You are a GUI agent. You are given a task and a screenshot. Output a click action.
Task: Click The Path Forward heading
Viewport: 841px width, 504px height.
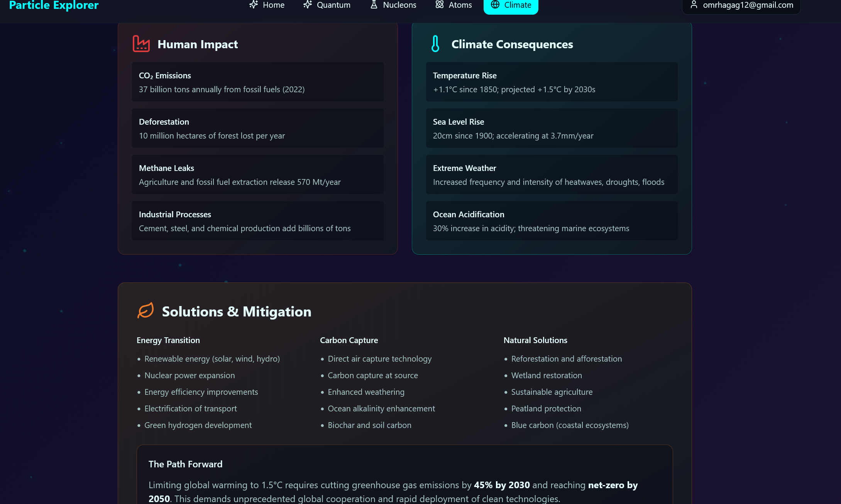pos(185,464)
